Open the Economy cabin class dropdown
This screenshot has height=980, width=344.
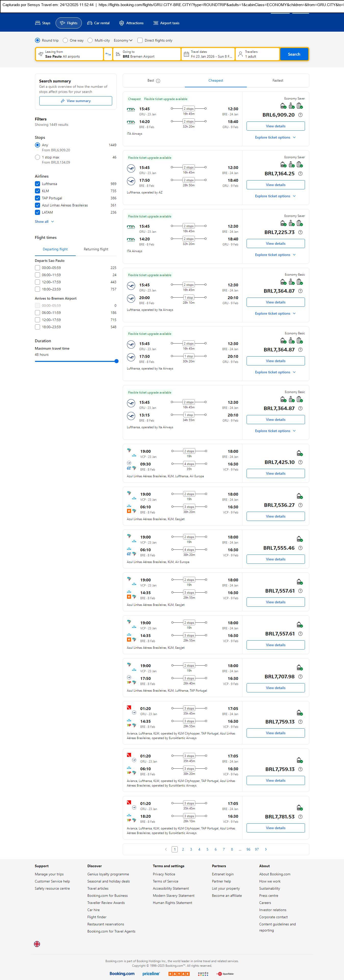[123, 40]
